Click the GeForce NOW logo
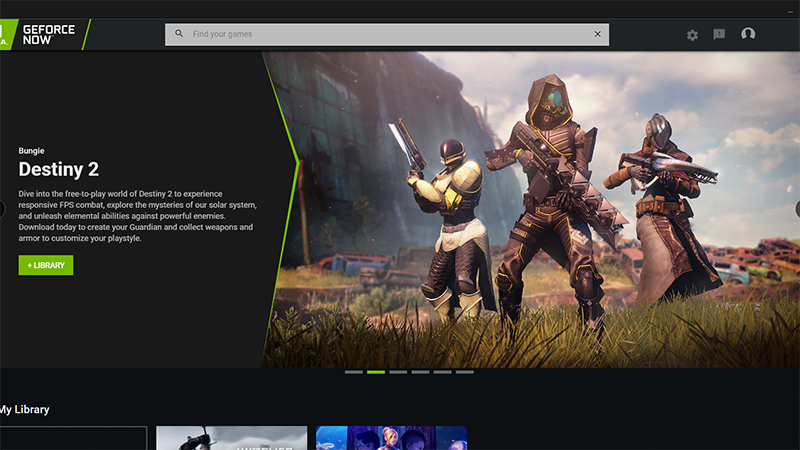The height and width of the screenshot is (450, 800). coord(45,35)
